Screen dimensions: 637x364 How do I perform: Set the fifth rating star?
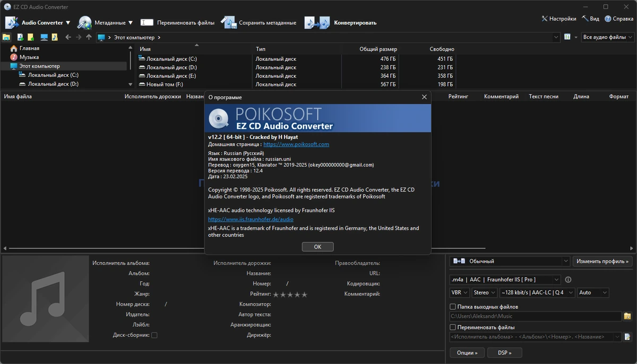tap(304, 294)
